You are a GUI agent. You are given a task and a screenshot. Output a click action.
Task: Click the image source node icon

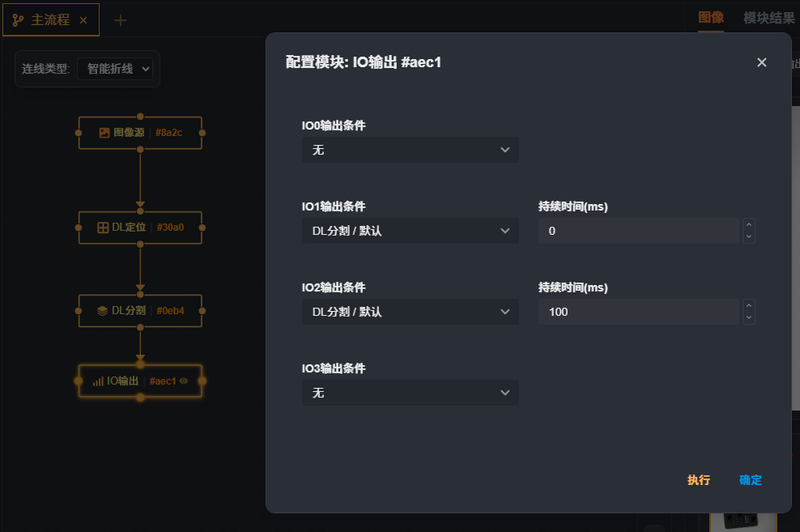pos(104,133)
